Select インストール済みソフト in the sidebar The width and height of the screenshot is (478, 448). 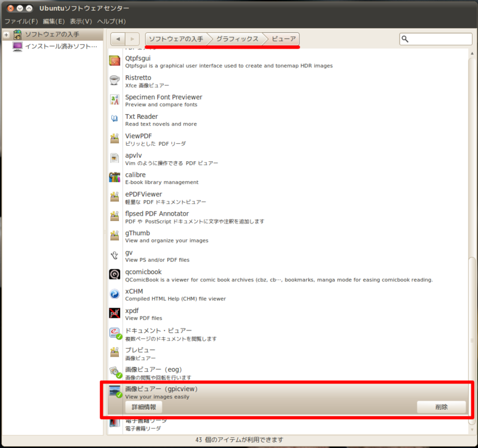pyautogui.click(x=61, y=47)
